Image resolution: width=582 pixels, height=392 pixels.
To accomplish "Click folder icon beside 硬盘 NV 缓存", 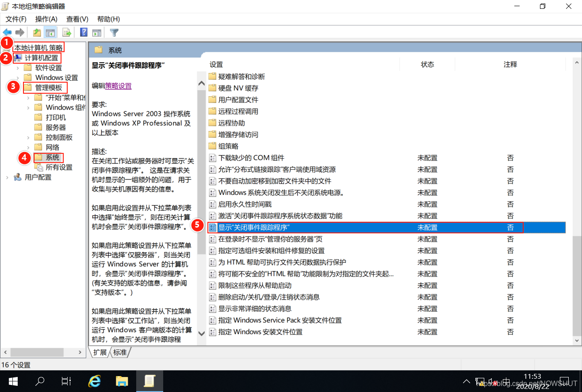I will 212,88.
